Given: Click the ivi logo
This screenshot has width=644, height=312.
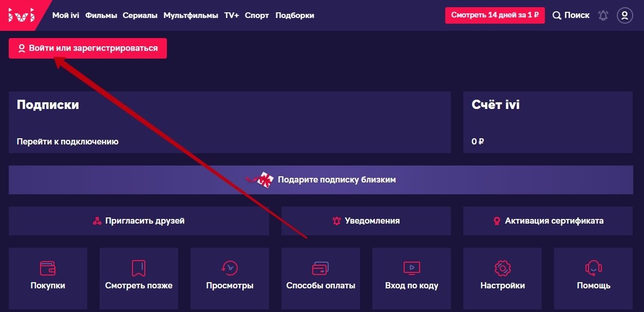Looking at the screenshot, I should [22, 15].
